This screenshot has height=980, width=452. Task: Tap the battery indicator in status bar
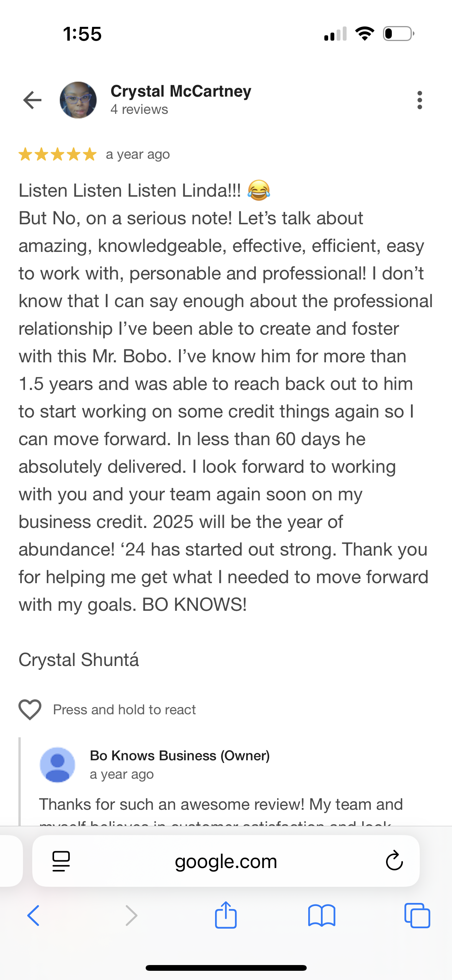click(x=398, y=34)
